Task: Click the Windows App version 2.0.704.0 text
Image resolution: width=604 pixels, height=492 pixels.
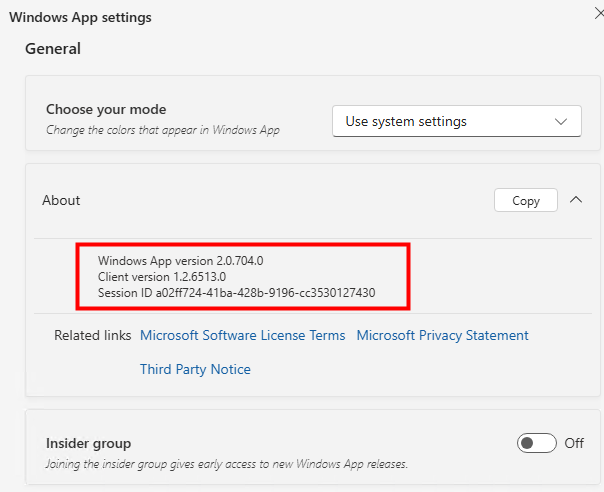Action: tap(180, 260)
